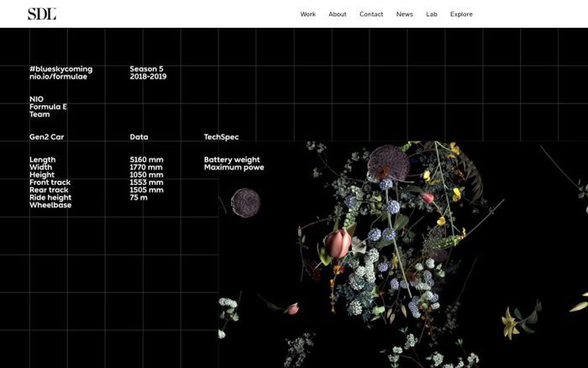This screenshot has height=368, width=588.
Task: Click the TechSpec column heading
Action: pyautogui.click(x=221, y=136)
